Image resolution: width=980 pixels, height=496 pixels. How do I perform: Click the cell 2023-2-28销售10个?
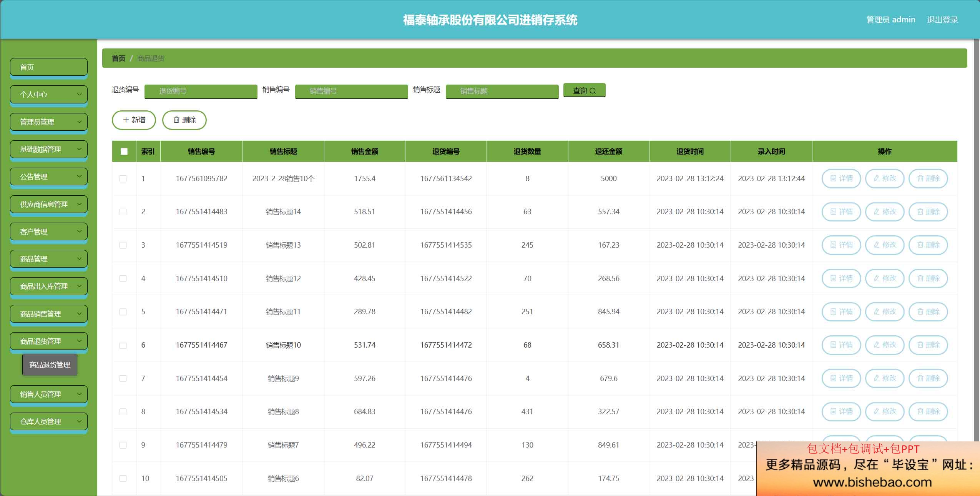pyautogui.click(x=283, y=178)
